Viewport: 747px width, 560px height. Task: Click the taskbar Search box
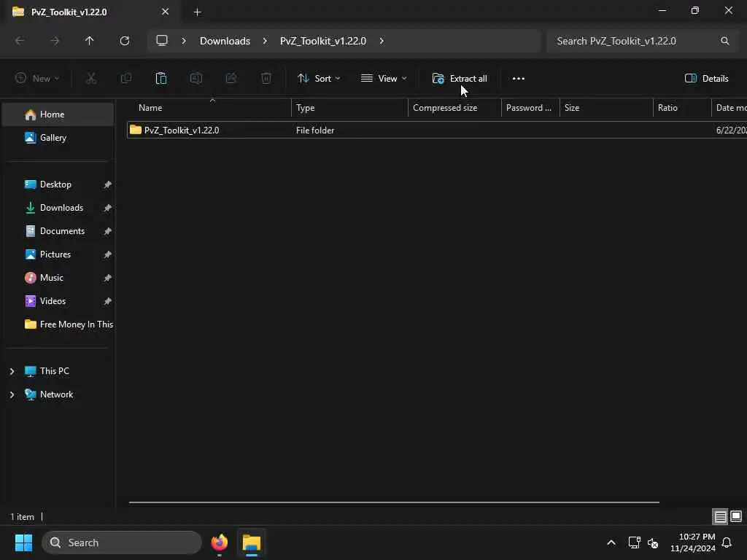pyautogui.click(x=122, y=542)
